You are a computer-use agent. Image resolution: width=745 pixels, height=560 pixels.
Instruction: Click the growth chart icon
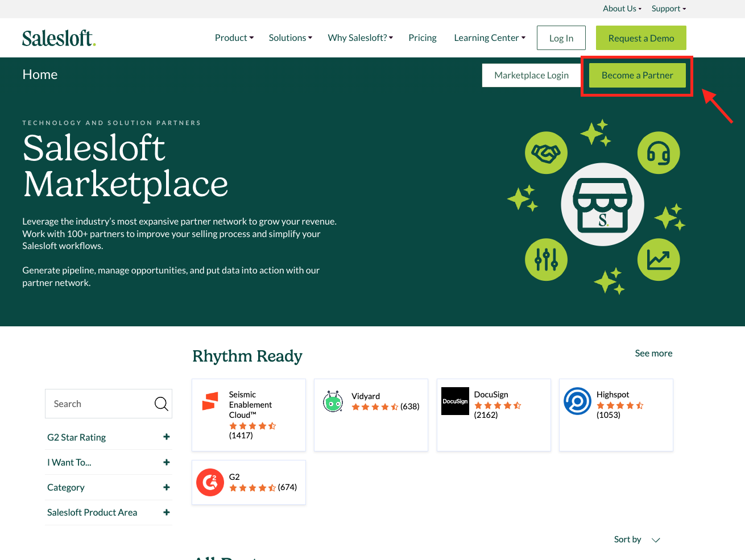(x=659, y=260)
